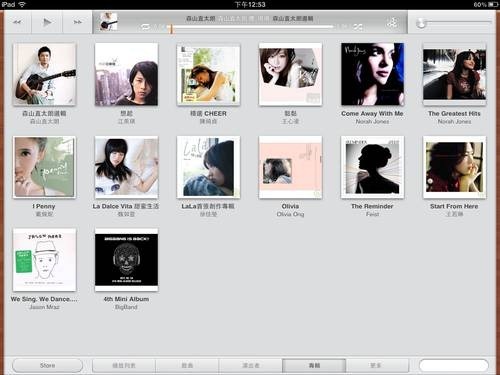Click 'Norah Jones' under The Greatest Hits
The width and height of the screenshot is (500, 375).
tap(454, 122)
